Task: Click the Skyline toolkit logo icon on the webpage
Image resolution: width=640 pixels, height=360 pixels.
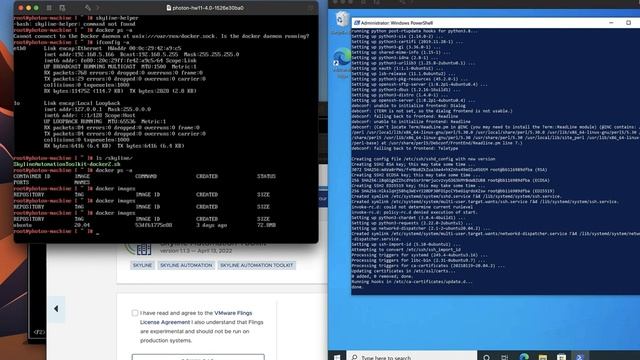Action: (x=139, y=248)
